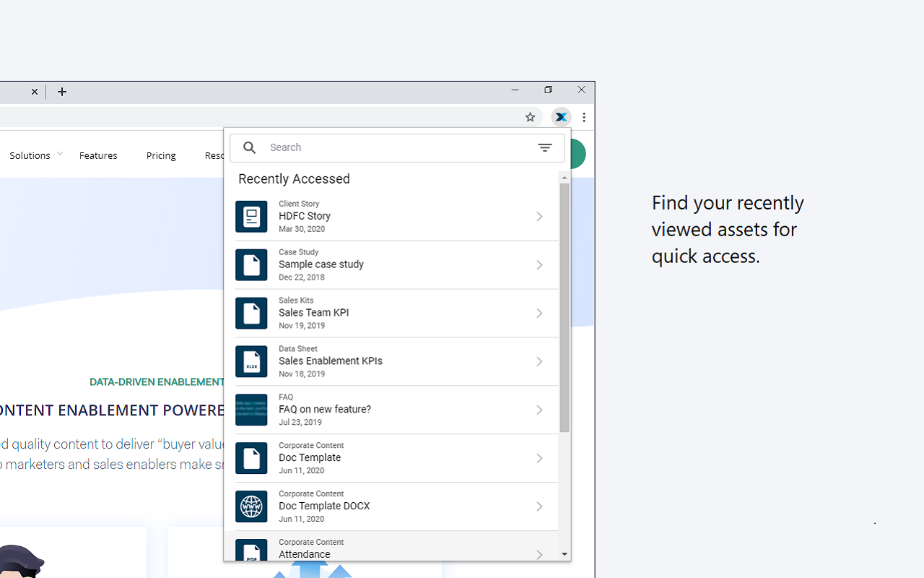
Task: Expand the Attendance row chevron
Action: click(x=539, y=555)
